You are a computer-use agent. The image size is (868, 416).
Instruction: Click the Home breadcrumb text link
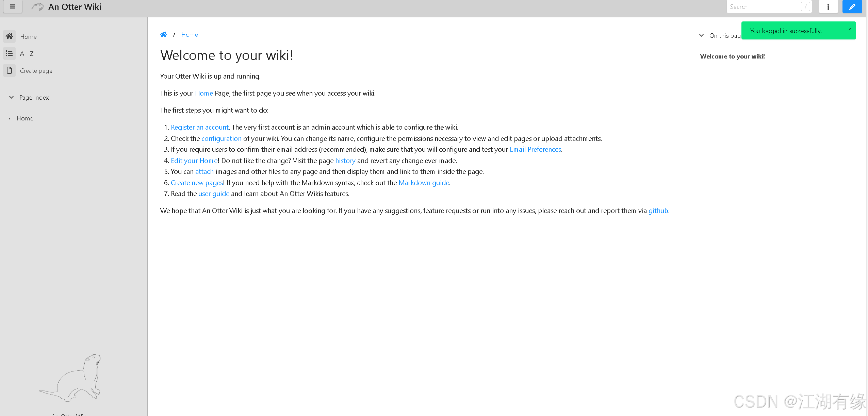[190, 35]
